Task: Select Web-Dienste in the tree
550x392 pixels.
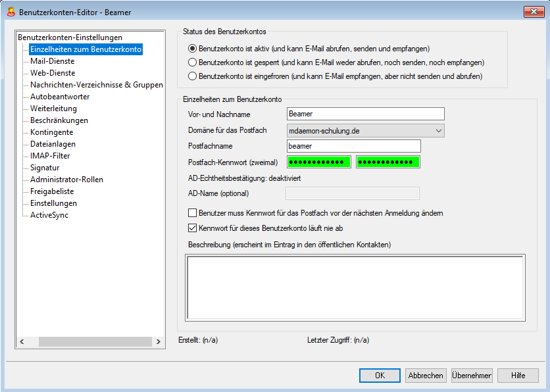Action: [x=53, y=73]
